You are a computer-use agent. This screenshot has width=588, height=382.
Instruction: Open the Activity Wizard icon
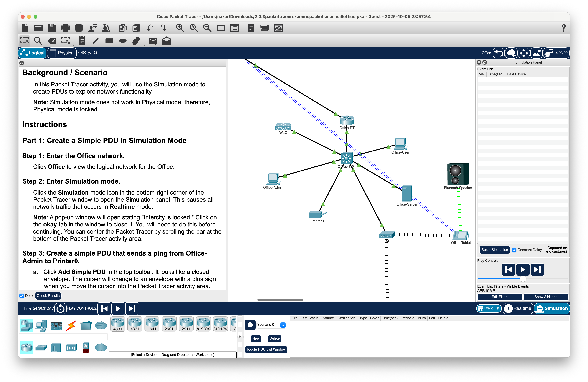106,28
